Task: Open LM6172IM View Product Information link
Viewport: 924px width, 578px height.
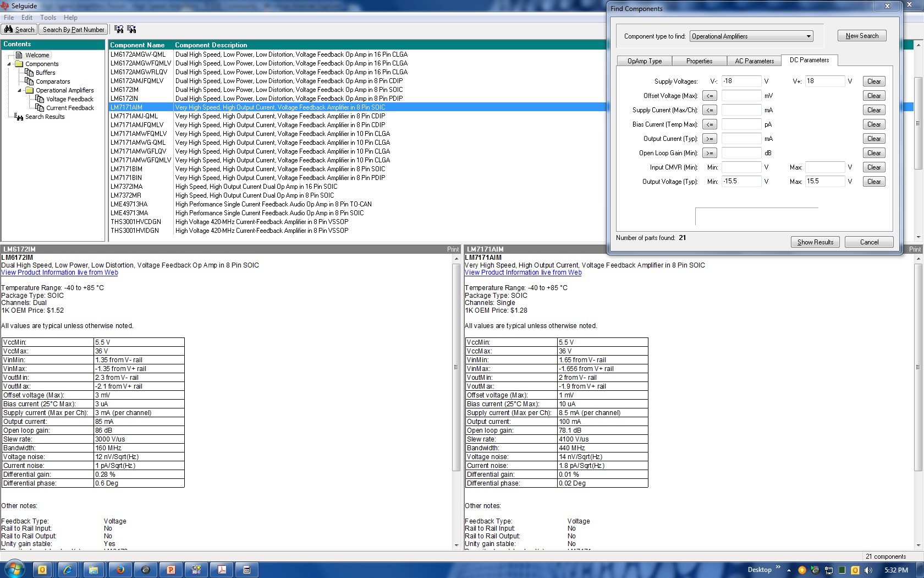Action: click(59, 272)
